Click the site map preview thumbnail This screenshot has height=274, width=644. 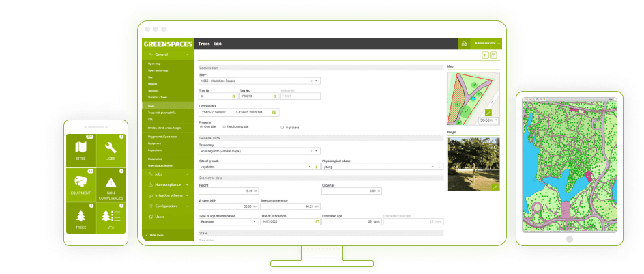tap(473, 99)
